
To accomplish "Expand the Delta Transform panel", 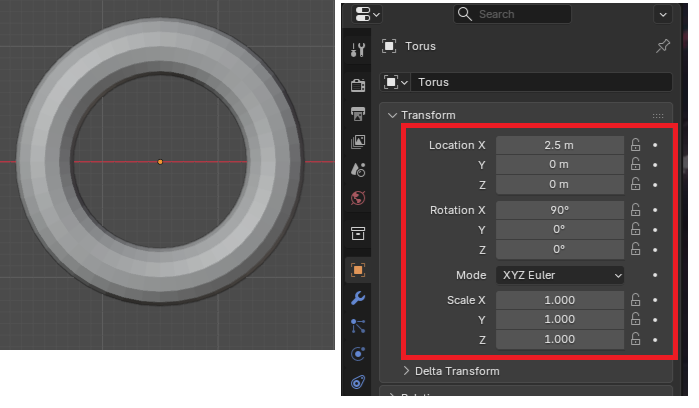I will [456, 371].
